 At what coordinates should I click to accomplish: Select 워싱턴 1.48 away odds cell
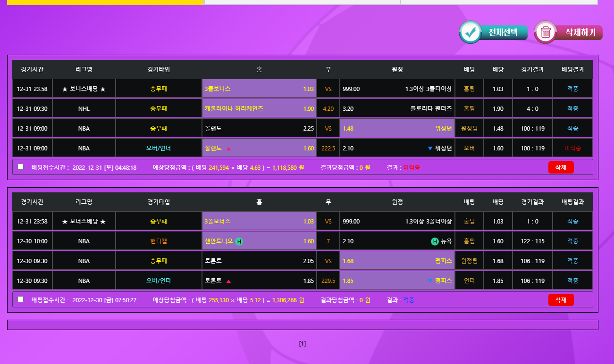point(397,128)
